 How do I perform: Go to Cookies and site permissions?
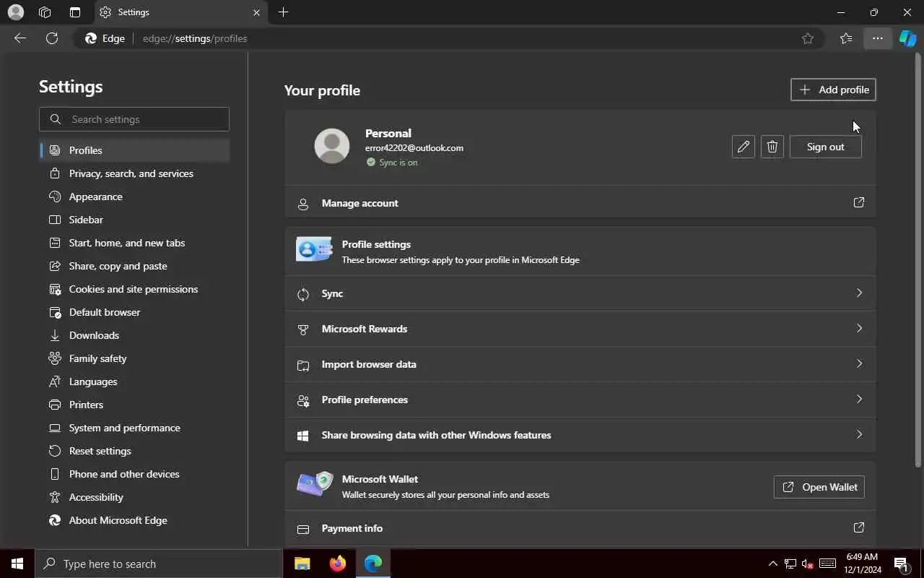[134, 289]
